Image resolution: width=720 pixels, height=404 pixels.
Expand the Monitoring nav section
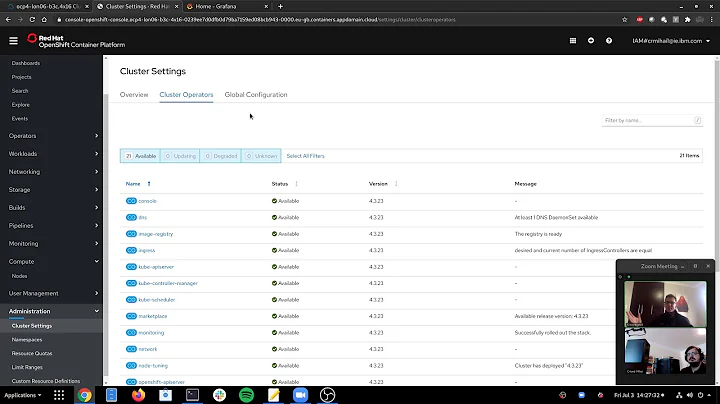53,244
